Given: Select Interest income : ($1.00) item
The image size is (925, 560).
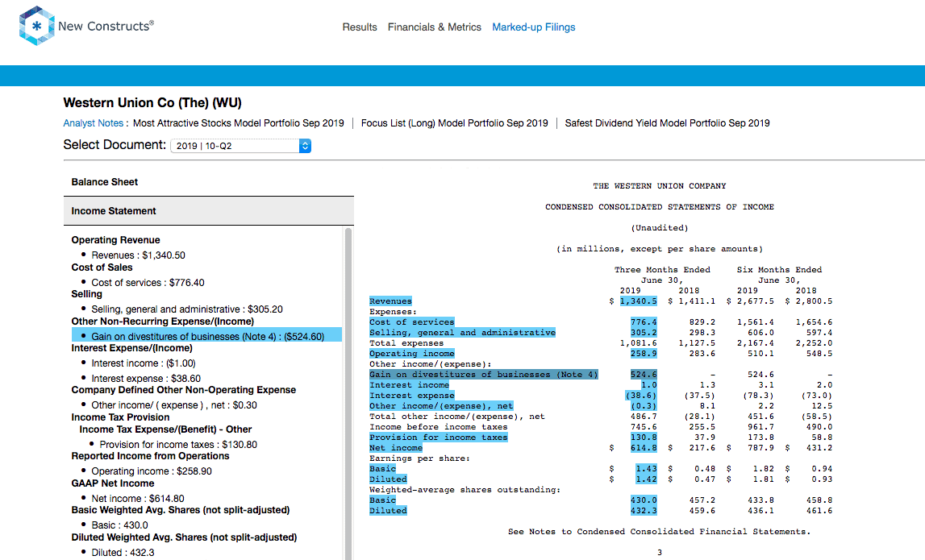Looking at the screenshot, I should (144, 363).
